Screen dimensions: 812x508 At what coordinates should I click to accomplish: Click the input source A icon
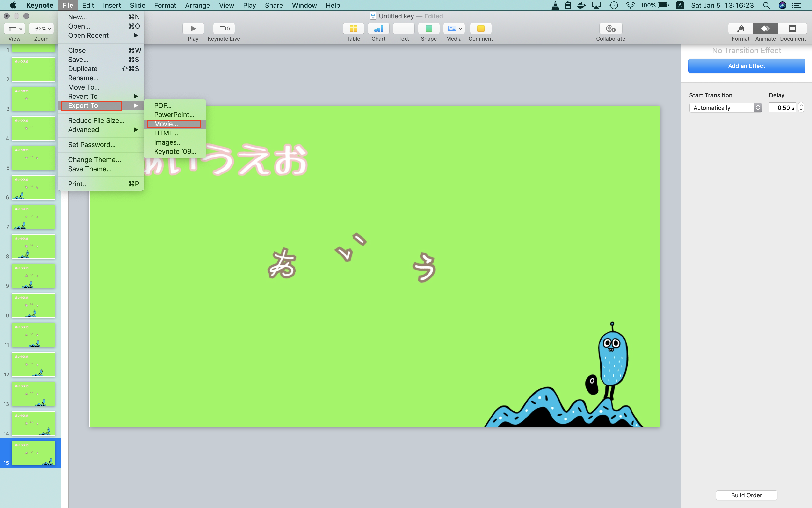tap(680, 5)
